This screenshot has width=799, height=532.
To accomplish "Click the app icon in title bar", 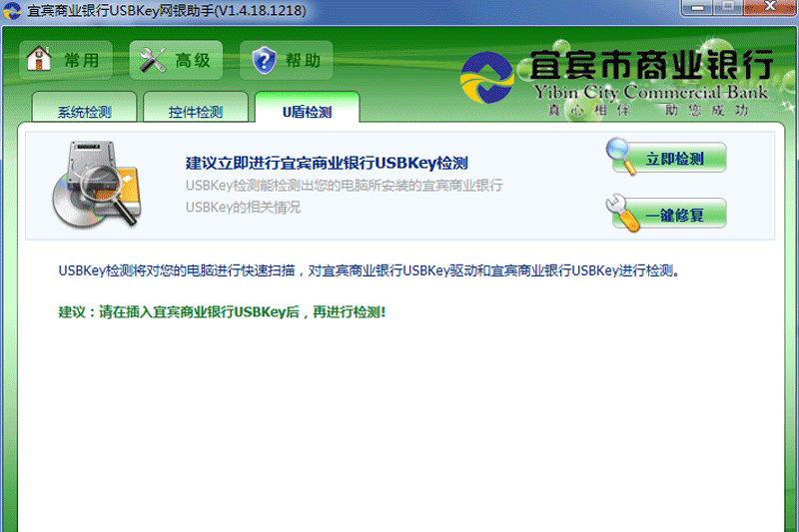I will point(12,11).
